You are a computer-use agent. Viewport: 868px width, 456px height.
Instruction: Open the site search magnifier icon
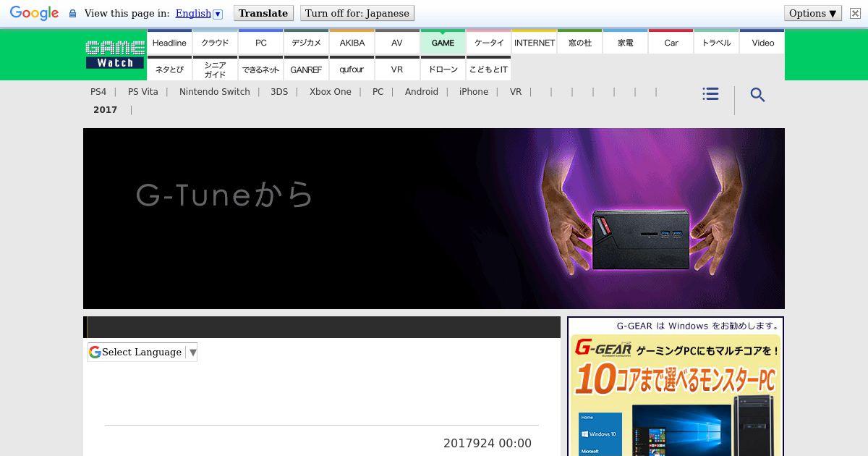pos(757,95)
